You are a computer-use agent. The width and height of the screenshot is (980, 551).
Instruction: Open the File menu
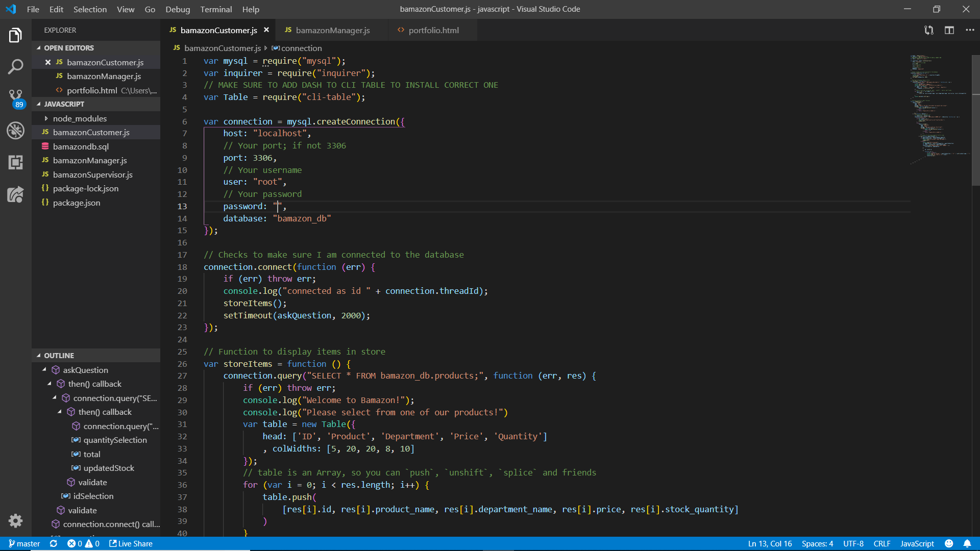pos(33,9)
